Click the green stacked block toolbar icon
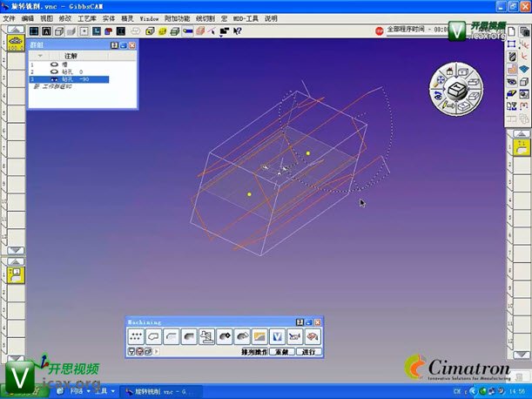This screenshot has width=532, height=399. point(175,31)
